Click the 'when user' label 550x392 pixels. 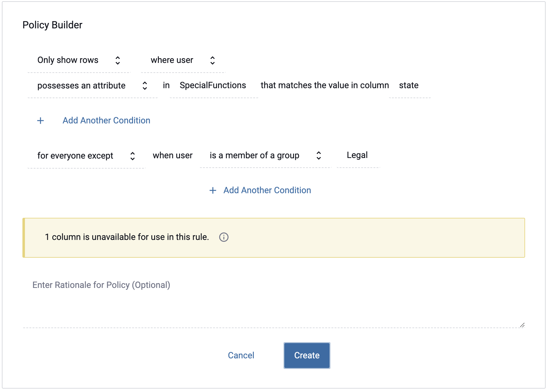click(173, 155)
